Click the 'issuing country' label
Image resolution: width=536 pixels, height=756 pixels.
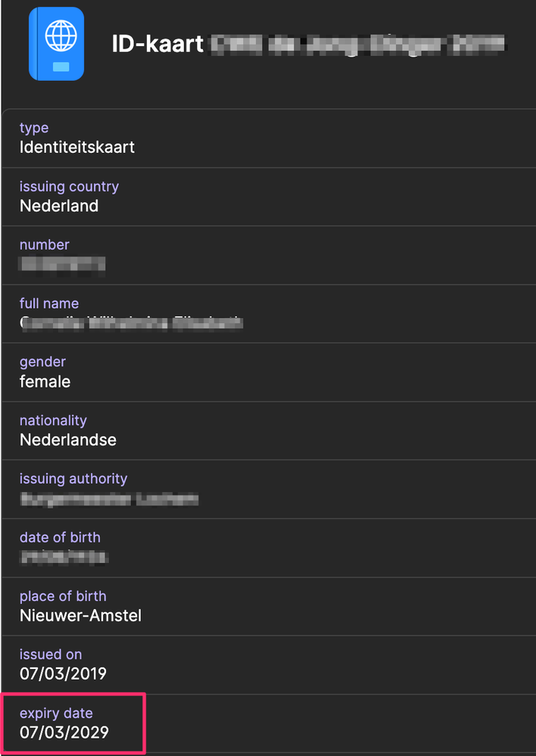tap(69, 186)
